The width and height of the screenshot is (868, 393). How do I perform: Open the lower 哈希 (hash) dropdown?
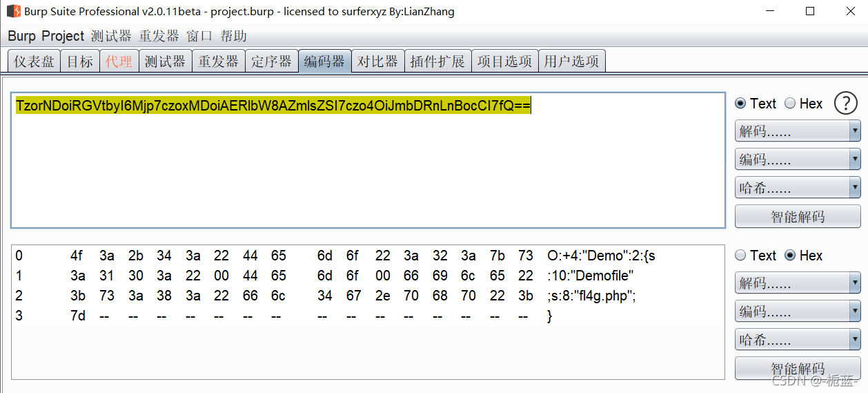tap(798, 339)
